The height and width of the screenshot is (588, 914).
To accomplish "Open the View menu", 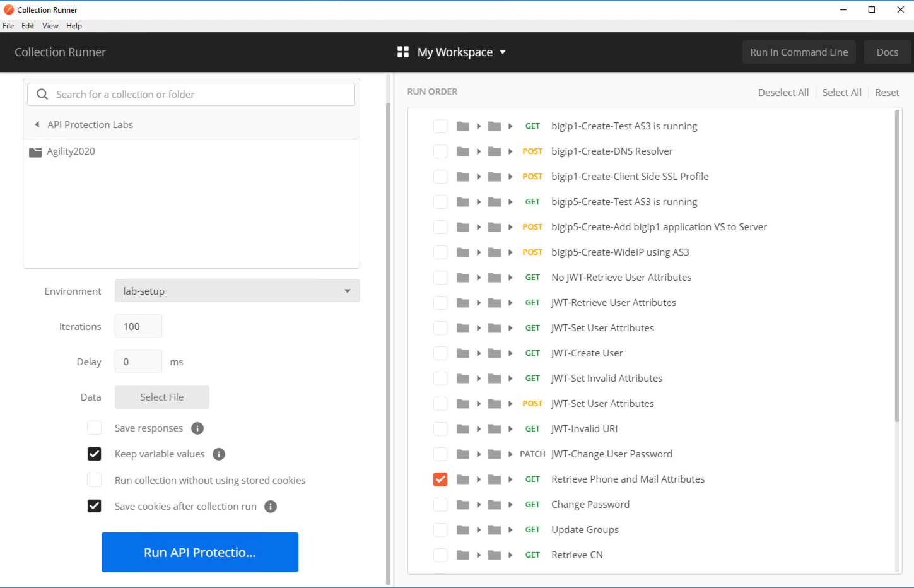I will 50,26.
